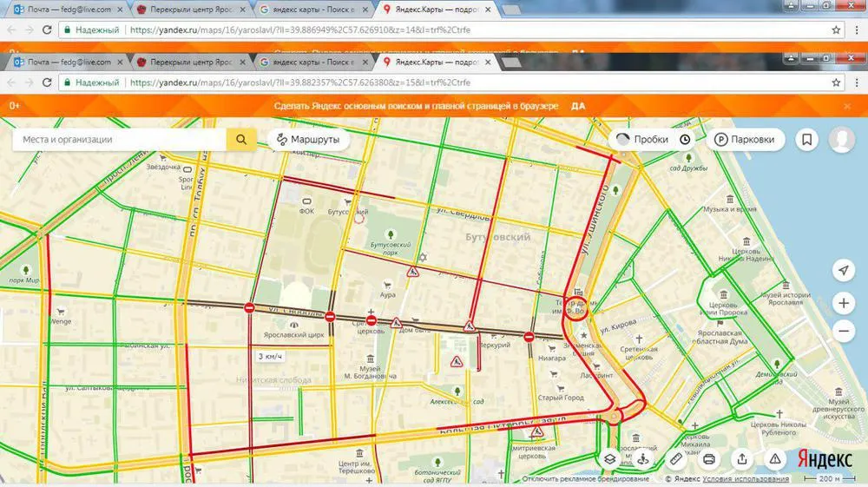
Task: Open Условия использования link
Action: tap(746, 478)
